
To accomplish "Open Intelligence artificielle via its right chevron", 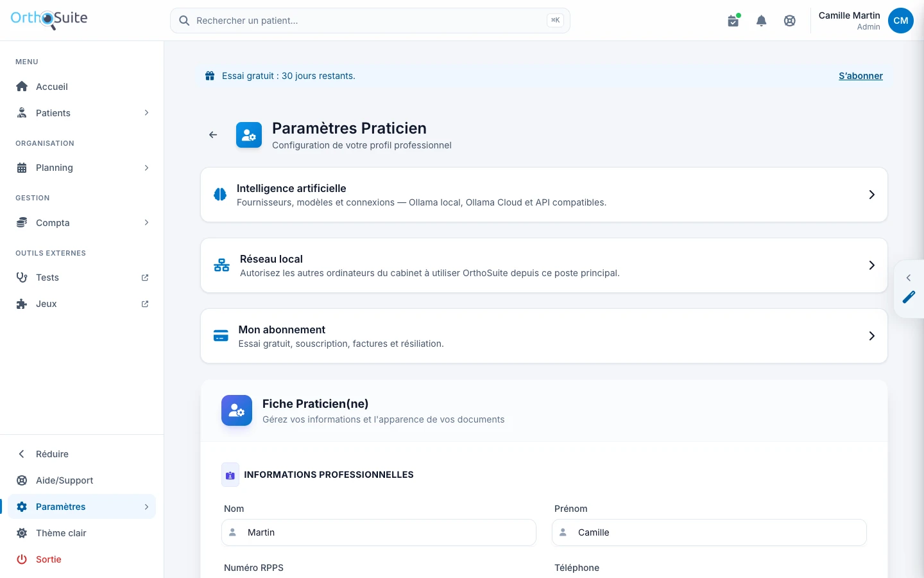I will 871,195.
